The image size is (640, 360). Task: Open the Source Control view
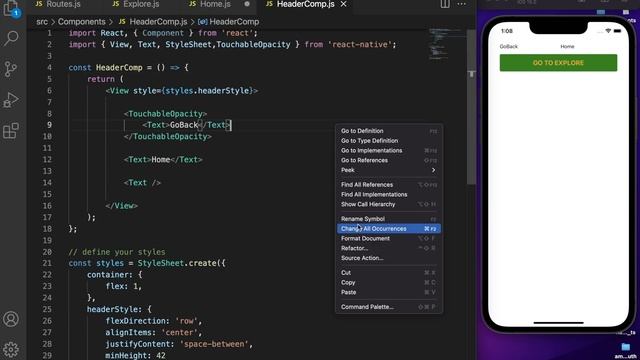tap(11, 69)
